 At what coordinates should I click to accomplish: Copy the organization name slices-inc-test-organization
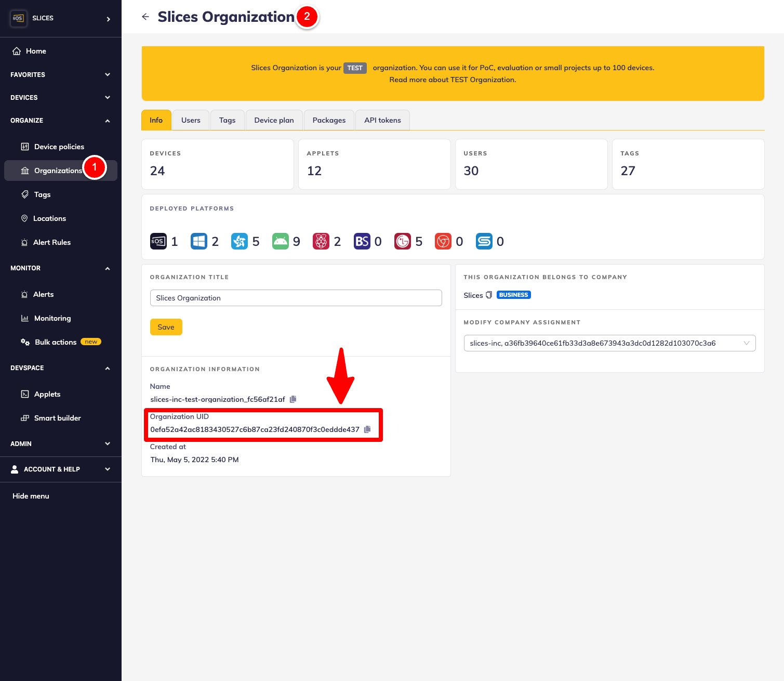pyautogui.click(x=293, y=399)
